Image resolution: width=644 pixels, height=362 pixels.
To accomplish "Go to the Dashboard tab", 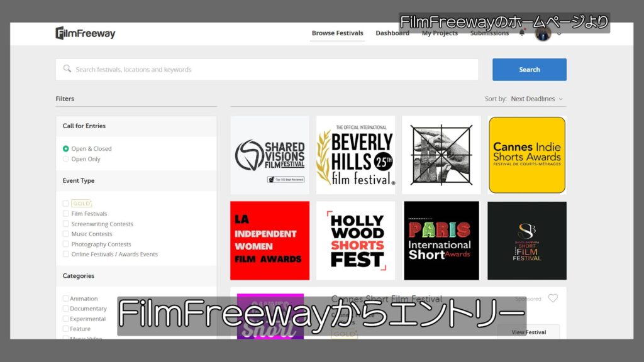I will 392,33.
